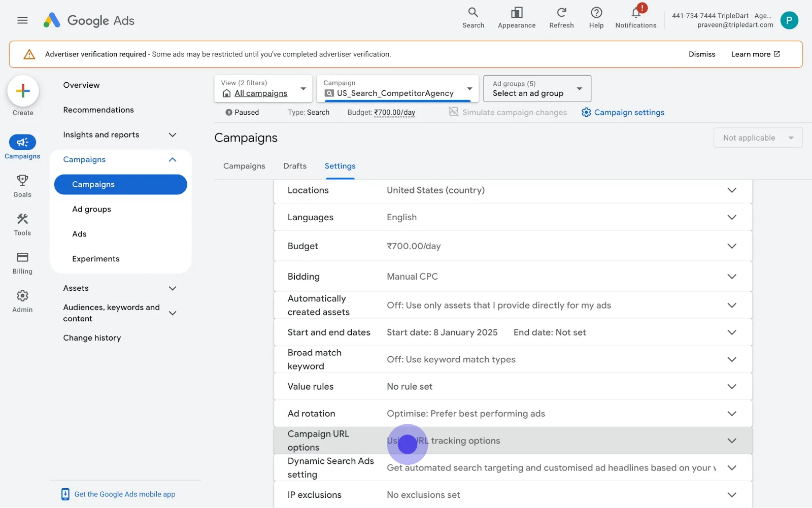The height and width of the screenshot is (508, 812).
Task: Expand Broad match keyword row
Action: click(513, 359)
